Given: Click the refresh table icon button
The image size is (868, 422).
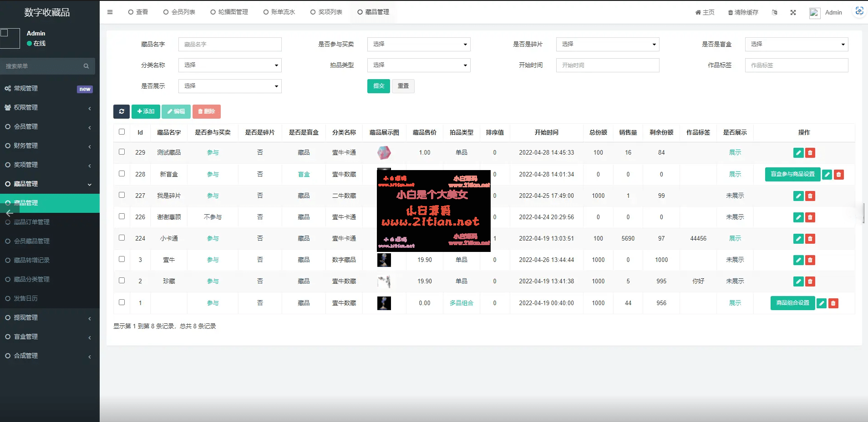Looking at the screenshot, I should pyautogui.click(x=121, y=111).
